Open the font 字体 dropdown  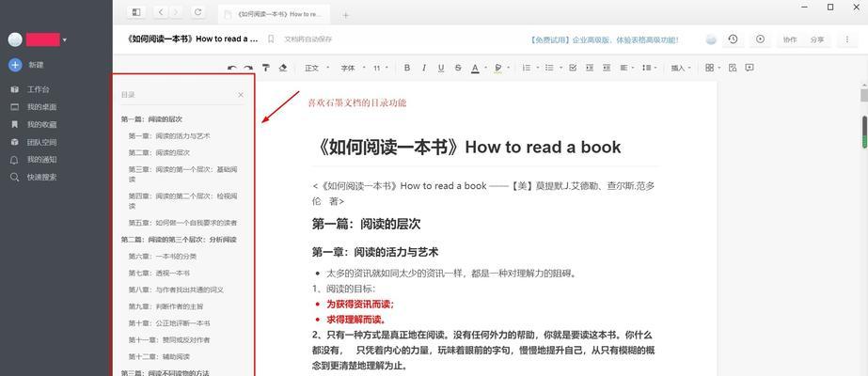tap(353, 68)
